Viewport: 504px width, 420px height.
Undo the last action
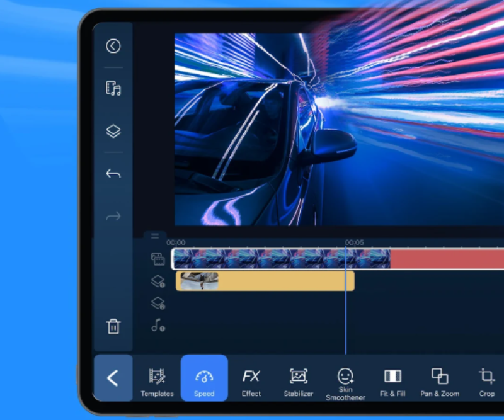(x=113, y=174)
